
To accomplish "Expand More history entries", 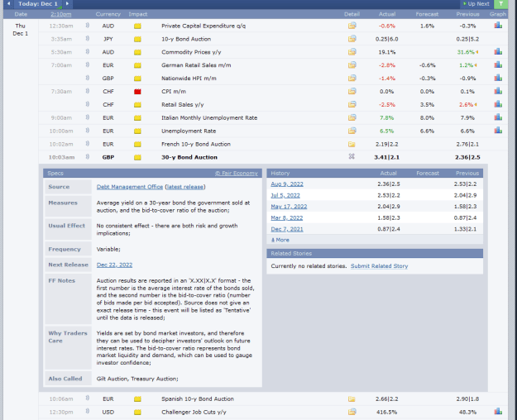I will [280, 240].
